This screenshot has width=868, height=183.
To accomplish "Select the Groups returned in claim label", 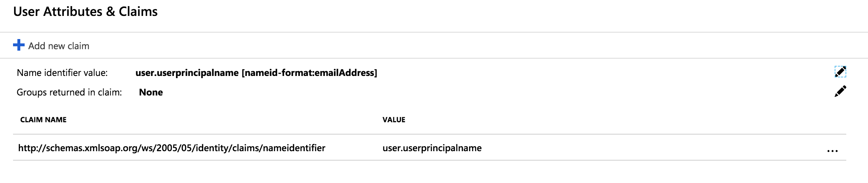I will coord(69,92).
